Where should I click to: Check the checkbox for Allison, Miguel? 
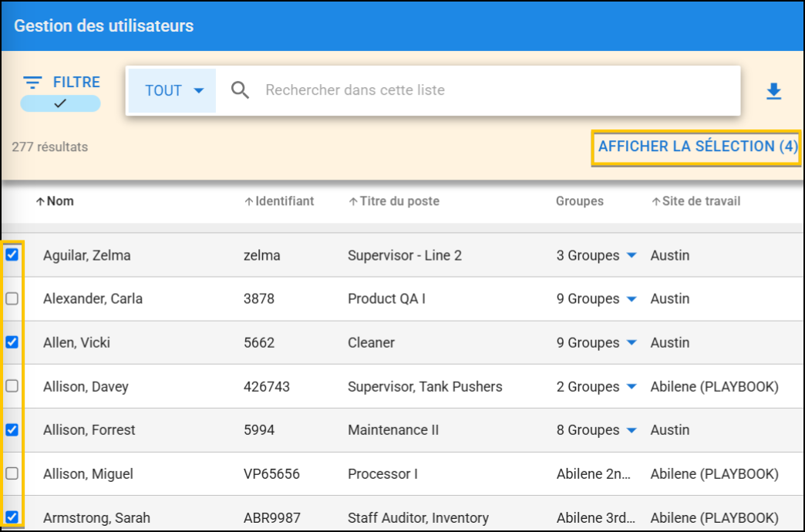tap(12, 473)
